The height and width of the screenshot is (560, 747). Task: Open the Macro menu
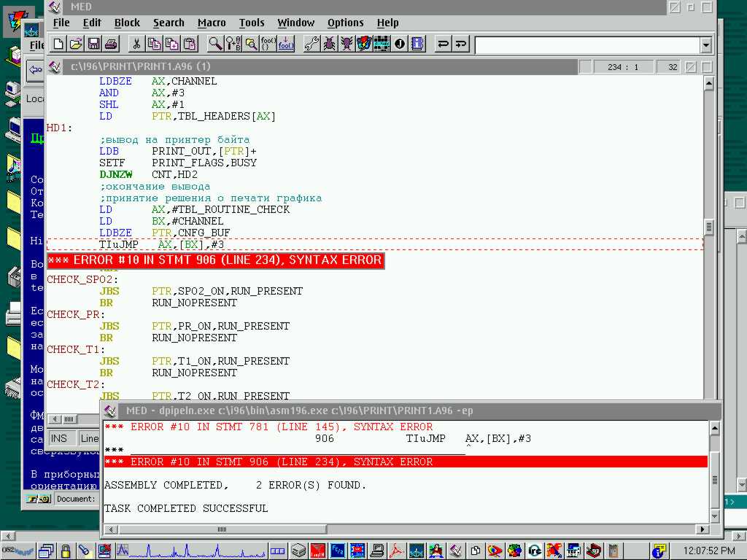[212, 23]
